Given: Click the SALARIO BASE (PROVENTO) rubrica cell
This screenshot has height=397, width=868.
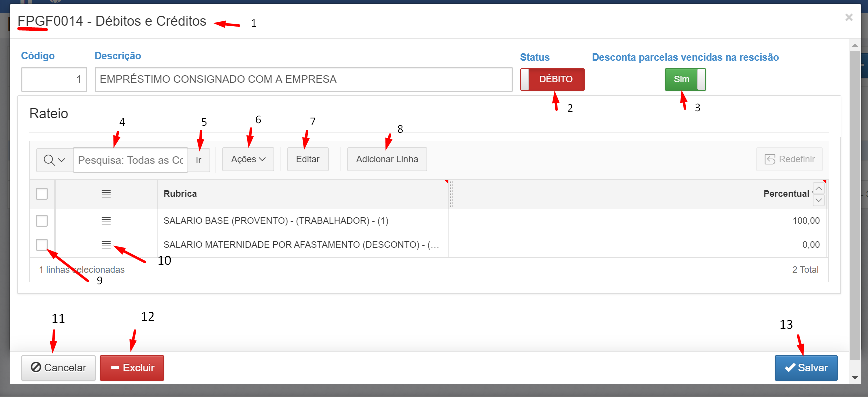Looking at the screenshot, I should tap(303, 221).
